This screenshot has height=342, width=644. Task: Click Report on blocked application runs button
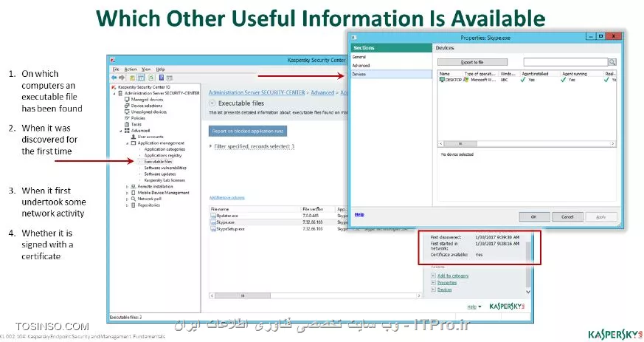click(248, 131)
